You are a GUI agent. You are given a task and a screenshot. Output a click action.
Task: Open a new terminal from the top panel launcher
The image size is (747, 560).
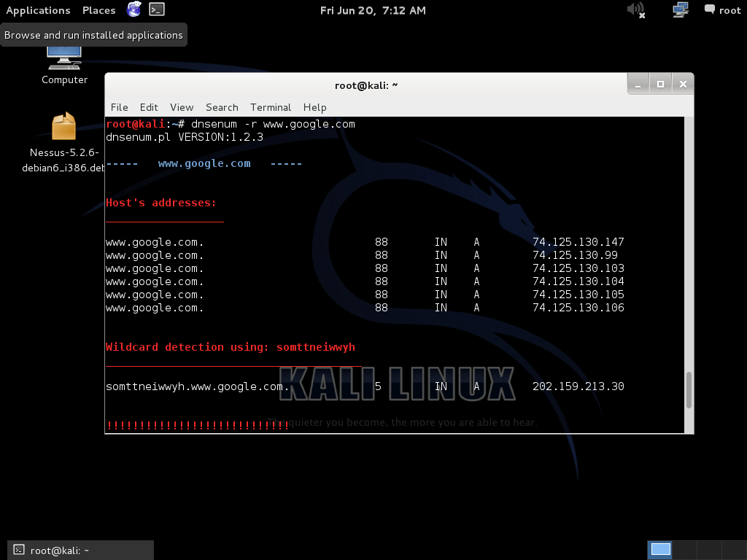[157, 9]
